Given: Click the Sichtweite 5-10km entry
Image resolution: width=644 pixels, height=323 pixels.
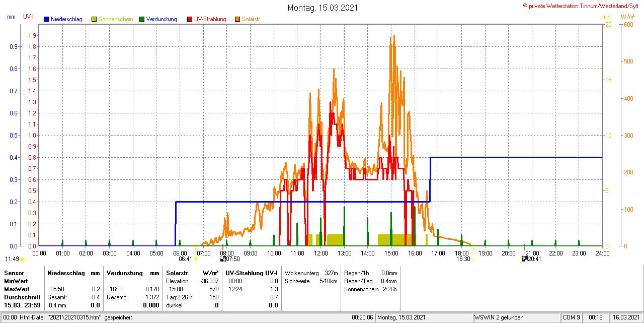Looking at the screenshot, I should [311, 281].
